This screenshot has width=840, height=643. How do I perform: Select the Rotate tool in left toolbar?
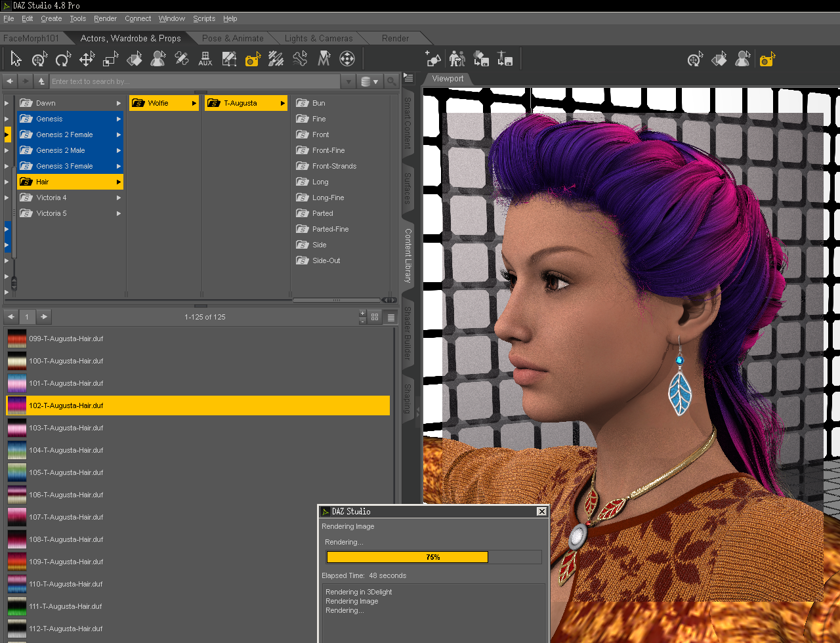point(63,60)
